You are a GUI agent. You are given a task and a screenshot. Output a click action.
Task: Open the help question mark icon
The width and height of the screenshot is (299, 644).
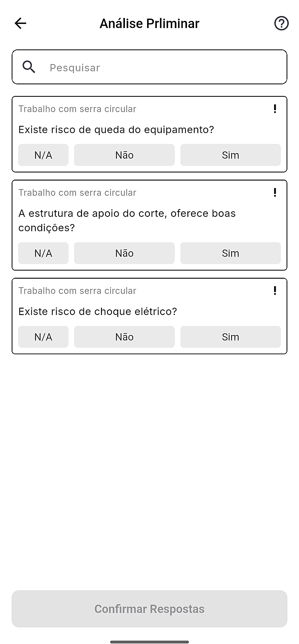pyautogui.click(x=281, y=23)
